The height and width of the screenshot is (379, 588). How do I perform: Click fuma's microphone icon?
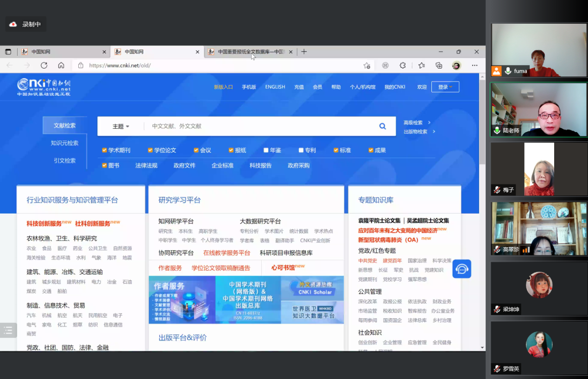[x=508, y=71]
